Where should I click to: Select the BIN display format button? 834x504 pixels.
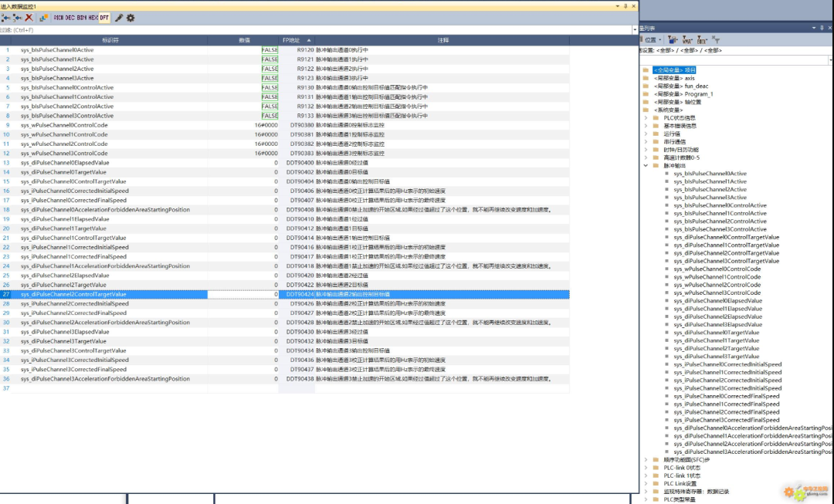point(81,18)
